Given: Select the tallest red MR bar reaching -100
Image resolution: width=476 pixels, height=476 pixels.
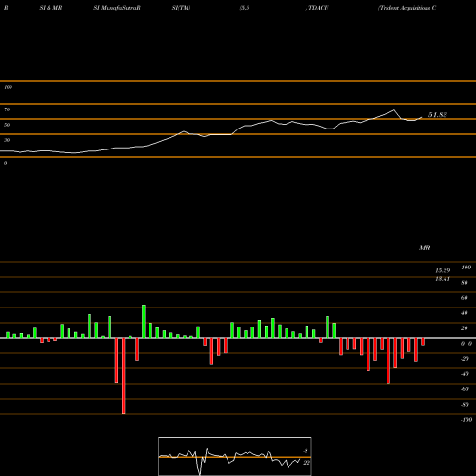Looking at the screenshot, I should (124, 376).
